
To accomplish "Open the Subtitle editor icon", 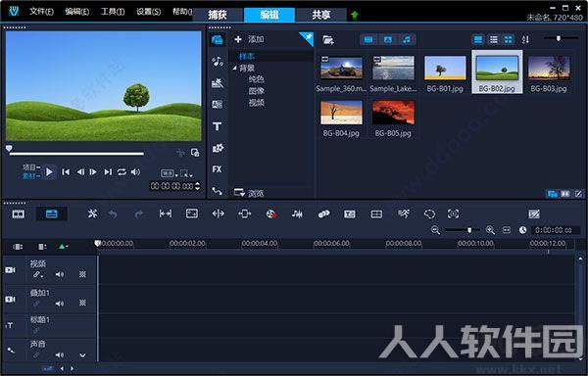I will [x=350, y=213].
